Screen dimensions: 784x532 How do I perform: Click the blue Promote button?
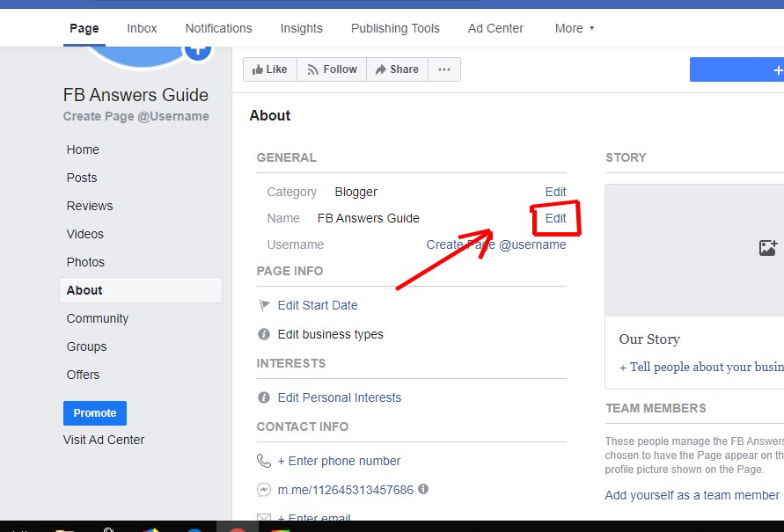coord(95,413)
